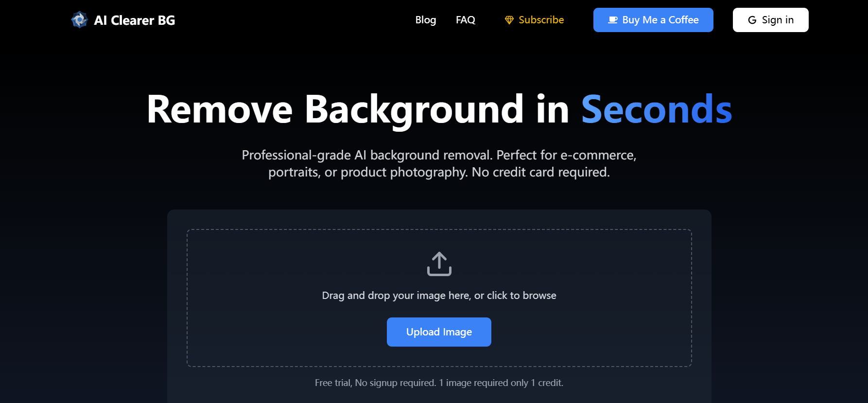Go to the FAQ section
Screen dimensions: 868x403
tap(465, 20)
